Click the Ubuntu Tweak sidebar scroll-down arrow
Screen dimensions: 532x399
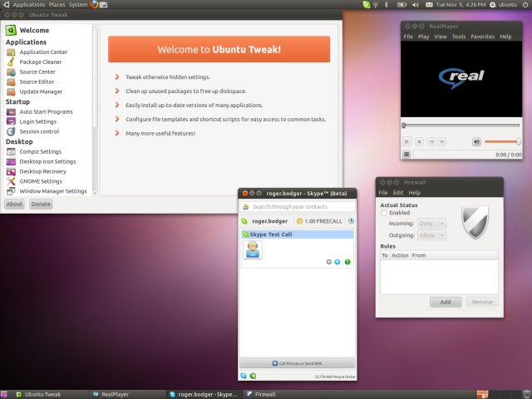[95, 193]
